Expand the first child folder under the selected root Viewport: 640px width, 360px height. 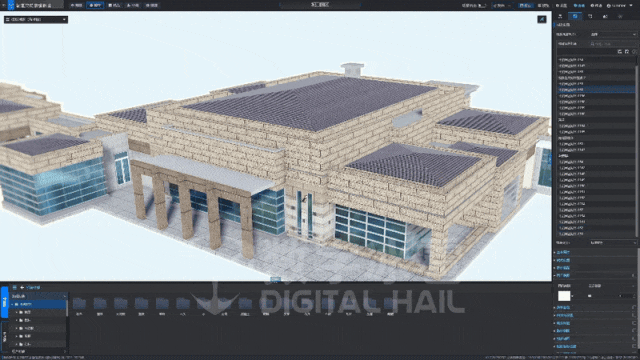[17, 312]
